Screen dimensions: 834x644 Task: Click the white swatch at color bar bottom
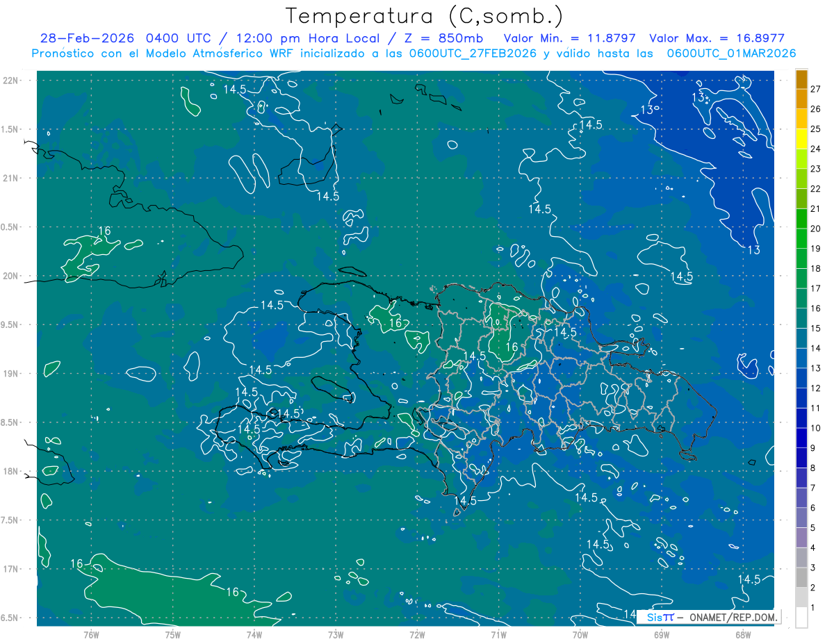[801, 618]
